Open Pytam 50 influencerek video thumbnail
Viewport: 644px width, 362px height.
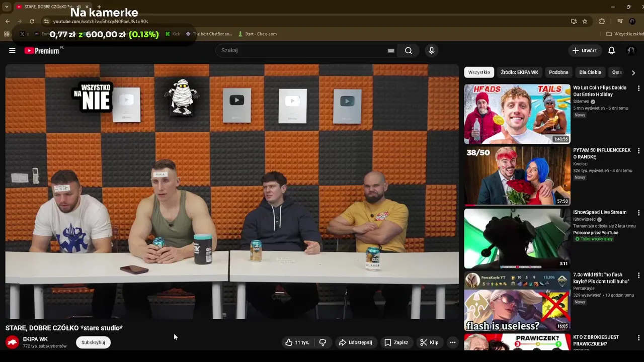tap(517, 176)
